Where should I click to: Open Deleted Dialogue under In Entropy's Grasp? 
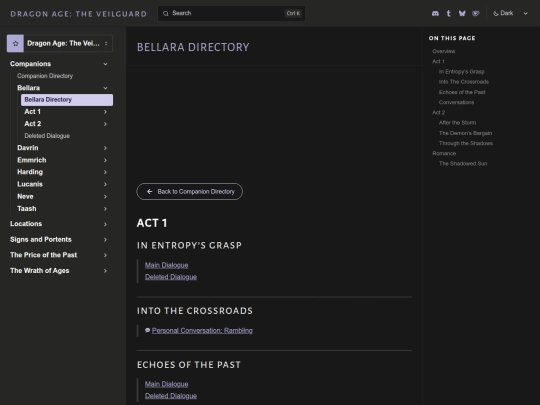[171, 277]
